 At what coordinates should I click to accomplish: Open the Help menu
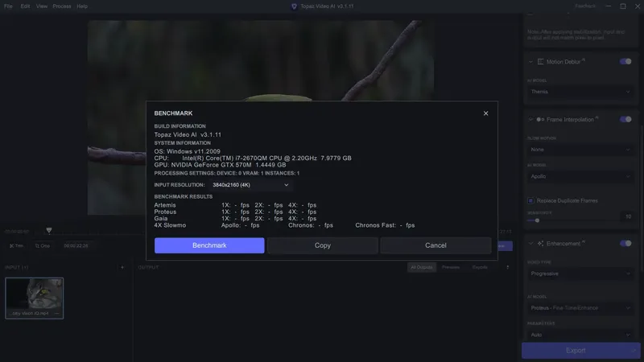tap(82, 6)
